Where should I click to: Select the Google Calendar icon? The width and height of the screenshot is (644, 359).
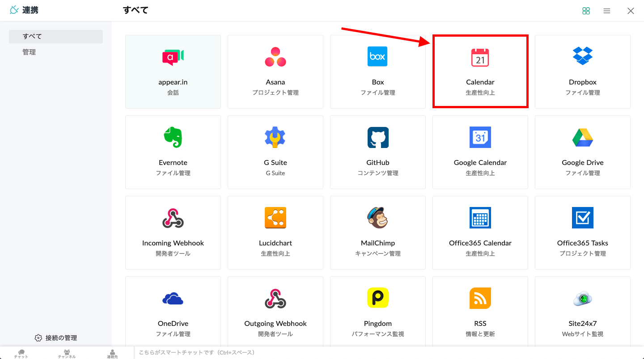(x=480, y=137)
